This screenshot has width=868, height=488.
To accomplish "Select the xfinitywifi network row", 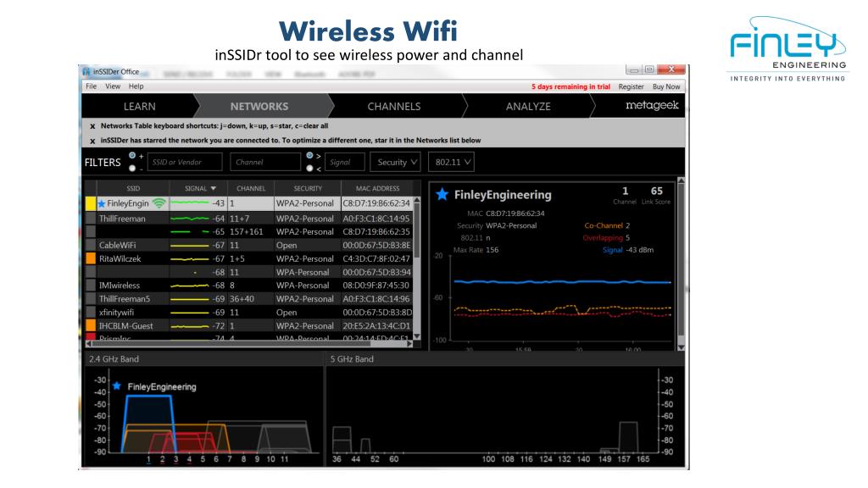I will coord(250,312).
